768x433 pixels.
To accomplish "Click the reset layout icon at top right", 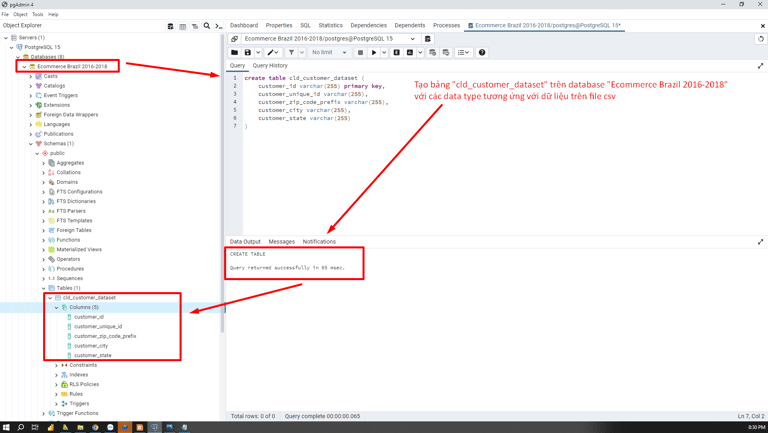I will pyautogui.click(x=761, y=39).
